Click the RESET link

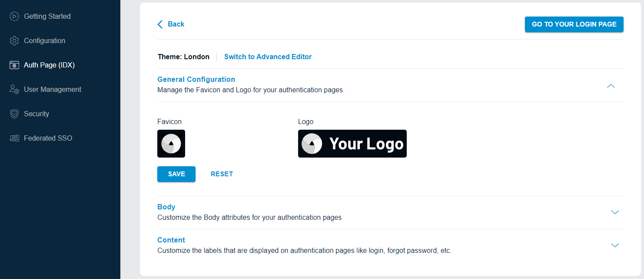click(x=222, y=174)
